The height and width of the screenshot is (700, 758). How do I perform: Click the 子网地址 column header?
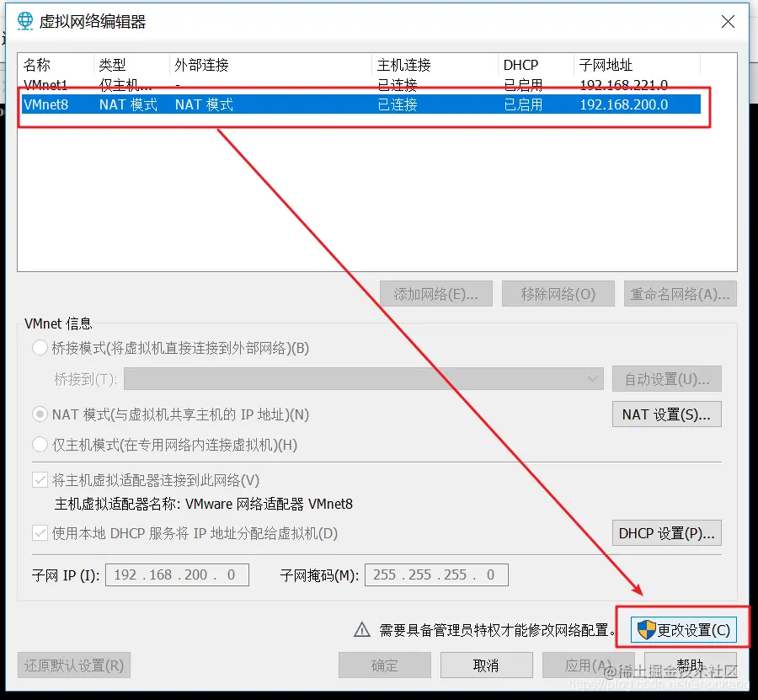point(603,65)
